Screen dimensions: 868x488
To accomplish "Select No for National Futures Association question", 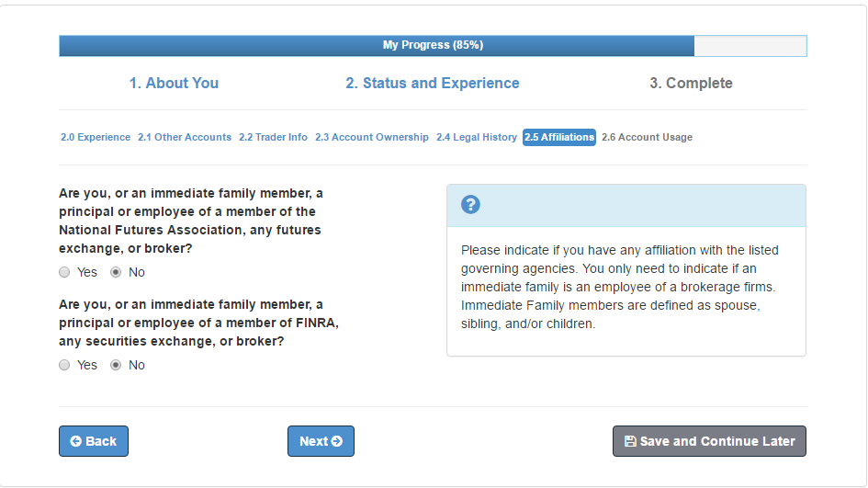I will pos(116,273).
